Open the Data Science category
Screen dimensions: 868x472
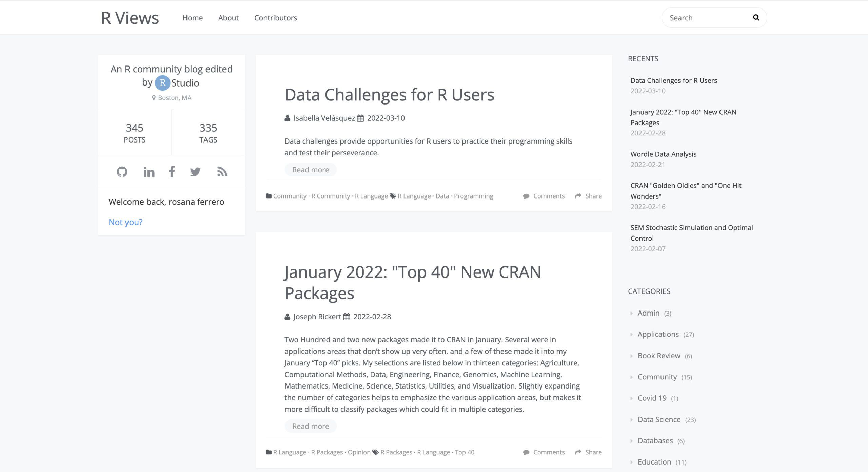tap(659, 420)
